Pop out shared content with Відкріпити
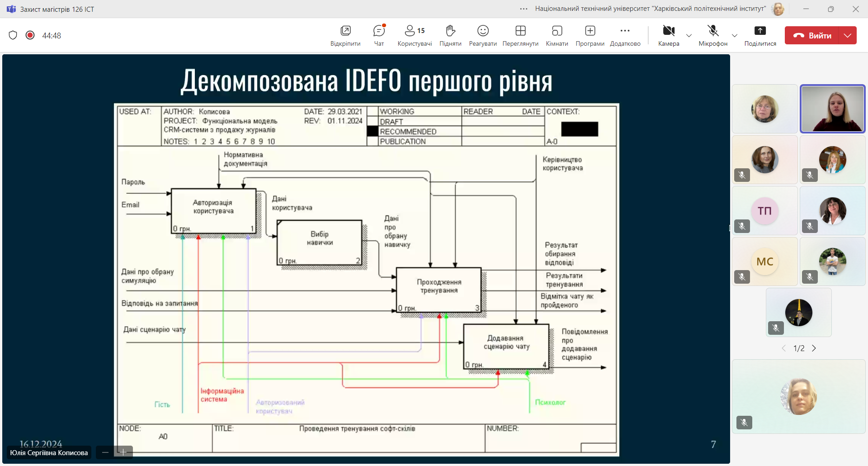 pyautogui.click(x=345, y=35)
